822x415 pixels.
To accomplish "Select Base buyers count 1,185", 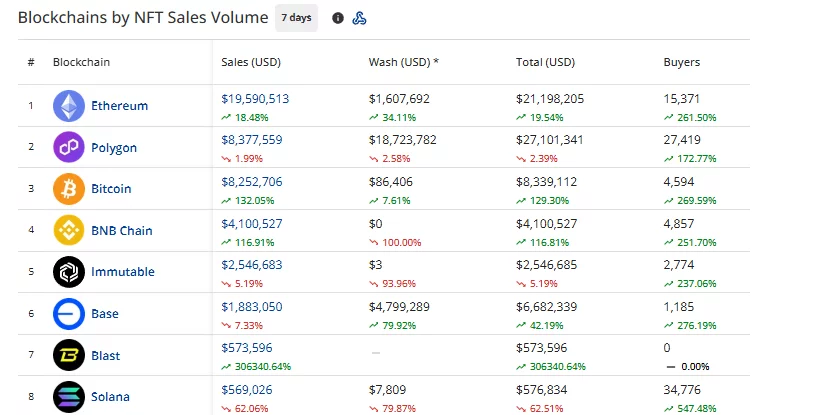I will point(679,307).
